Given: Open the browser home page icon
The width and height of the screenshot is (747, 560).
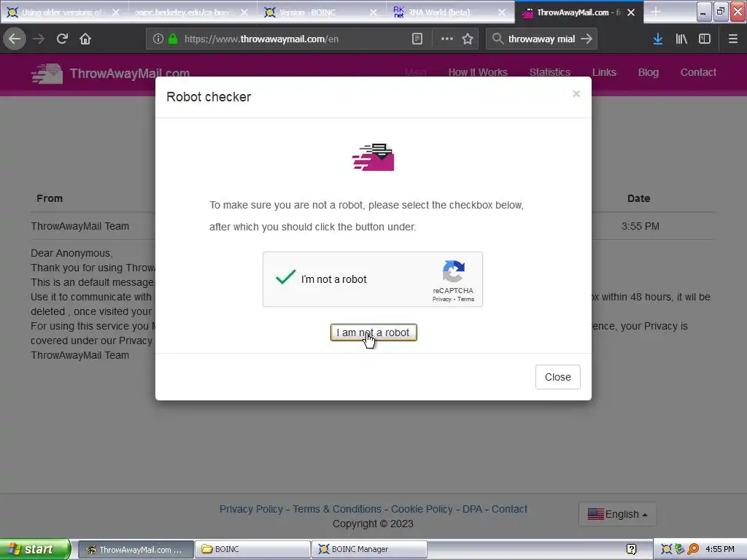Looking at the screenshot, I should point(85,39).
